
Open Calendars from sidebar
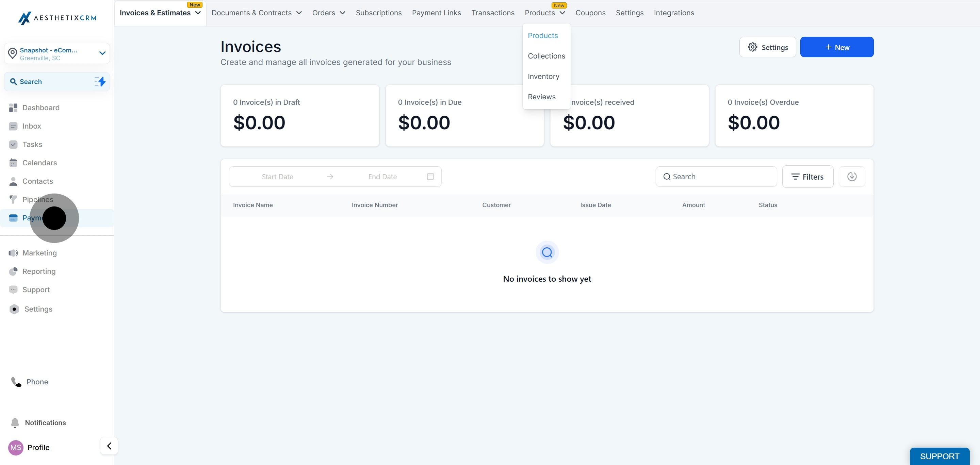[39, 163]
